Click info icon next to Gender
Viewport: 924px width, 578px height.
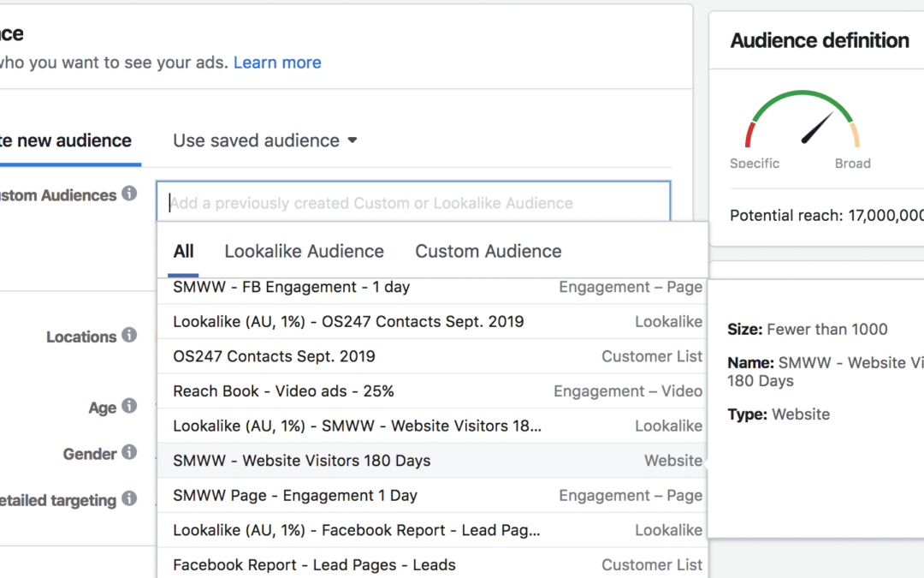point(130,452)
